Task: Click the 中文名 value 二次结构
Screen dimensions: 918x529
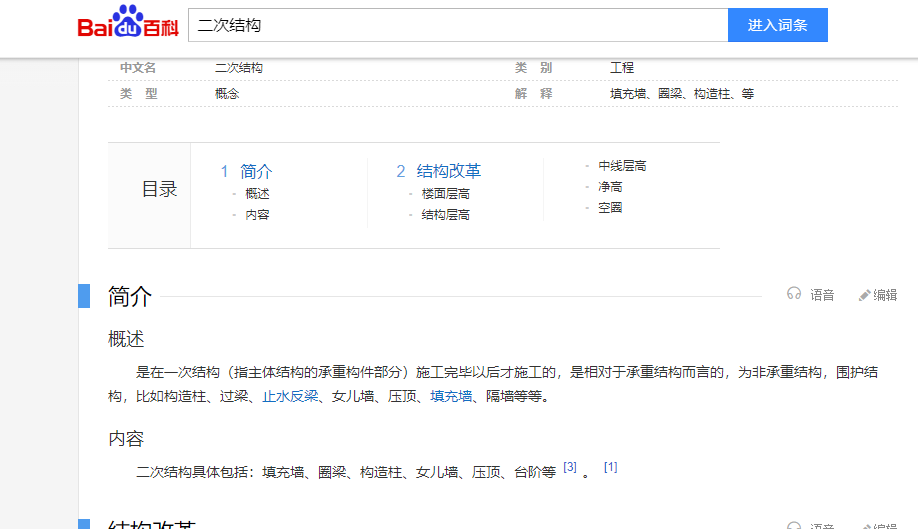Action: pos(239,68)
